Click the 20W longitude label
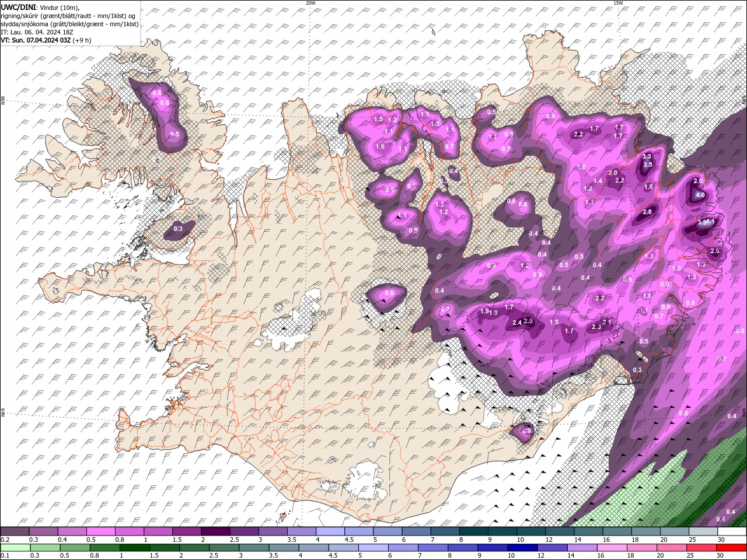 point(310,3)
